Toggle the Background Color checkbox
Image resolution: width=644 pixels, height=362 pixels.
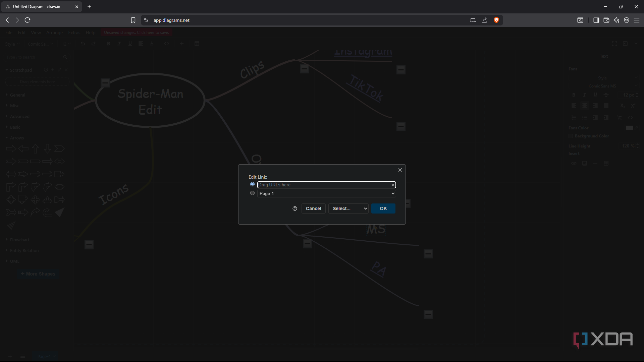click(x=571, y=136)
